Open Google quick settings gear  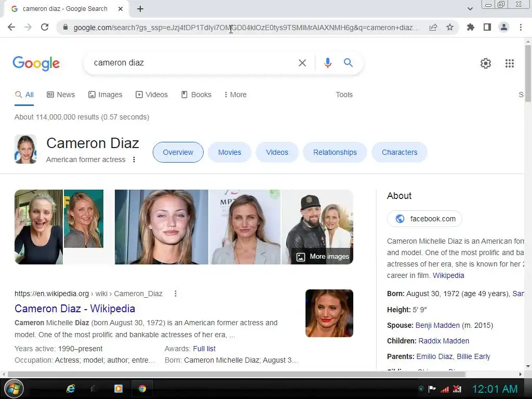click(486, 63)
